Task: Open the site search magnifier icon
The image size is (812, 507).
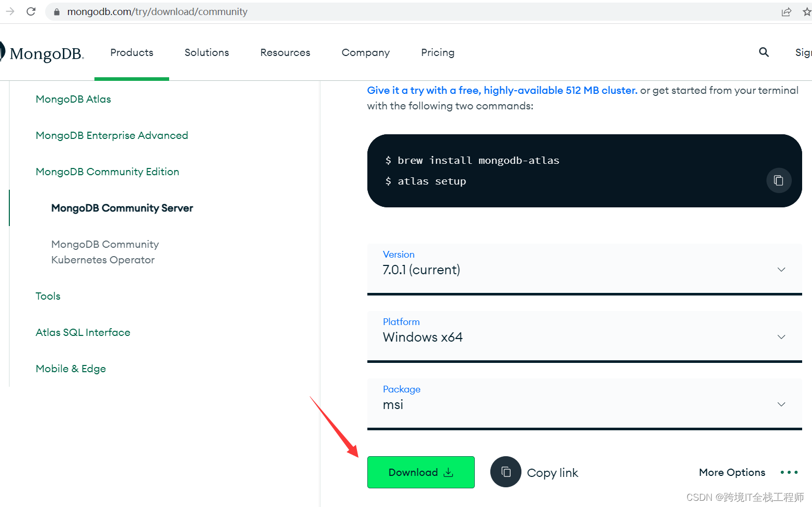Action: point(764,52)
